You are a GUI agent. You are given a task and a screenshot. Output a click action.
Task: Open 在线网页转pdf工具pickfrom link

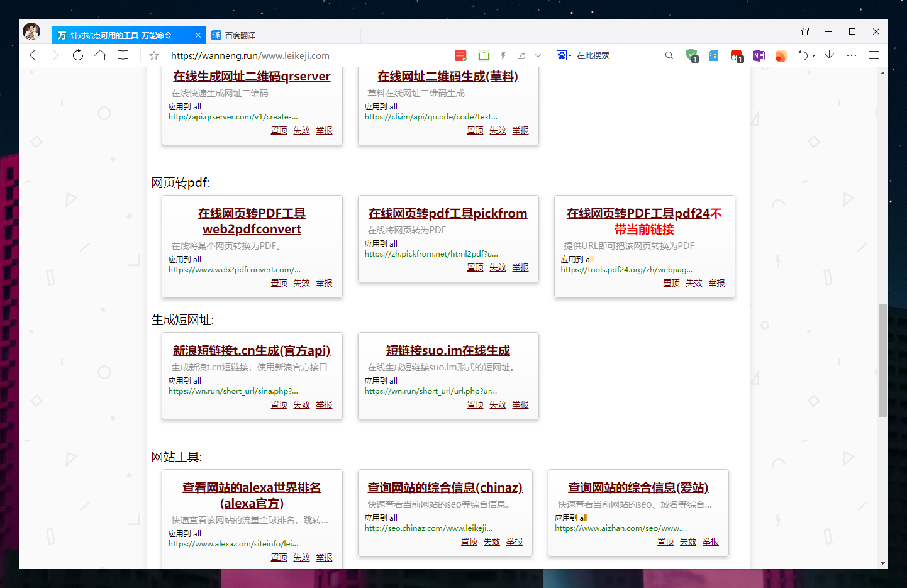pos(448,213)
